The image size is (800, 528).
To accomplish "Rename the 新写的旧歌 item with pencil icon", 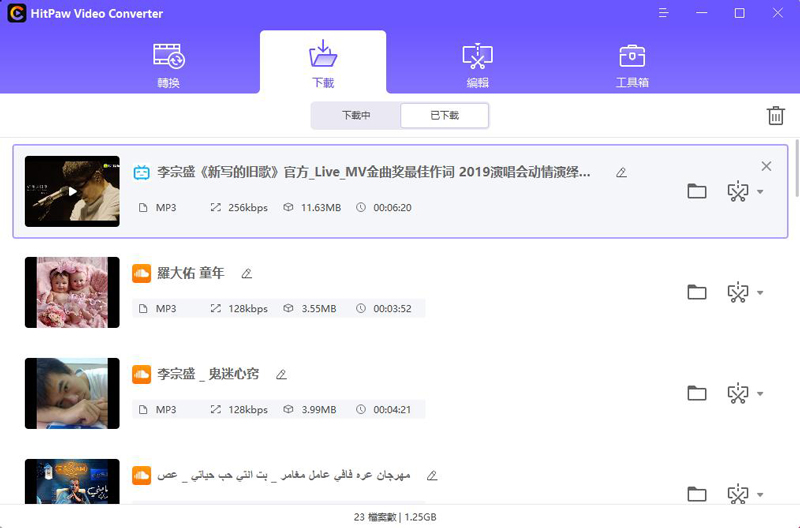I will [621, 172].
